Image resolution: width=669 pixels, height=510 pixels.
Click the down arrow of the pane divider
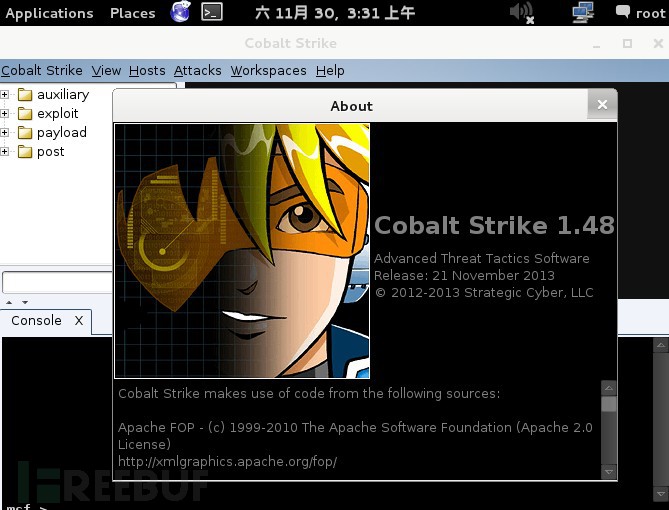(25, 302)
